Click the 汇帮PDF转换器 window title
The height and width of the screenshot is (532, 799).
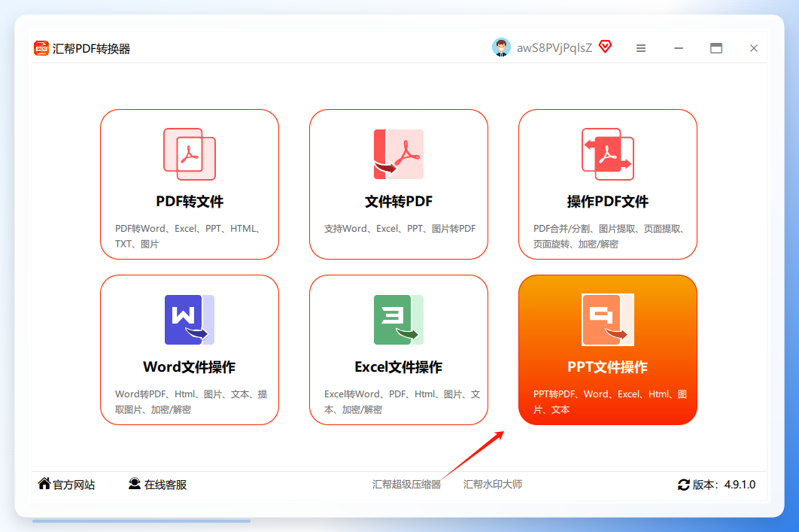point(91,48)
